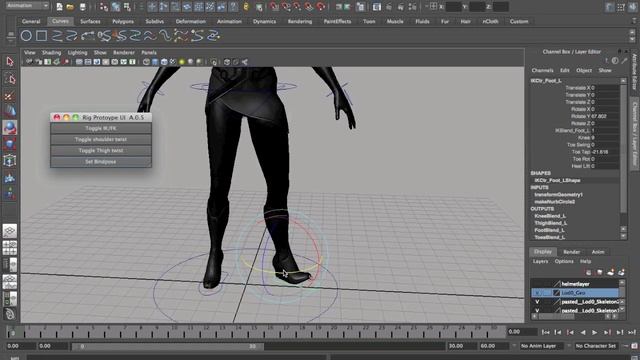Screen dimensions: 640x360
Task: Click the Toggle IK/FK button
Action: pyautogui.click(x=101, y=128)
